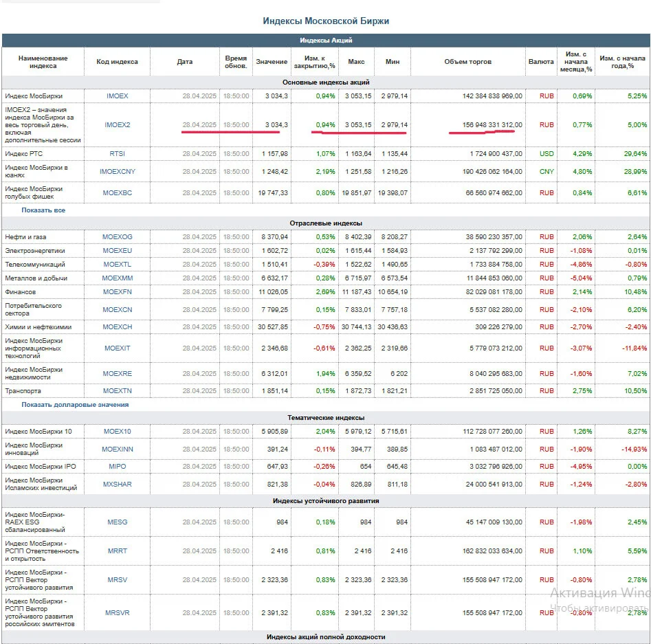Screen dimensions: 651x644
Task: Click the 'Объем торгов' column header
Action: click(467, 62)
